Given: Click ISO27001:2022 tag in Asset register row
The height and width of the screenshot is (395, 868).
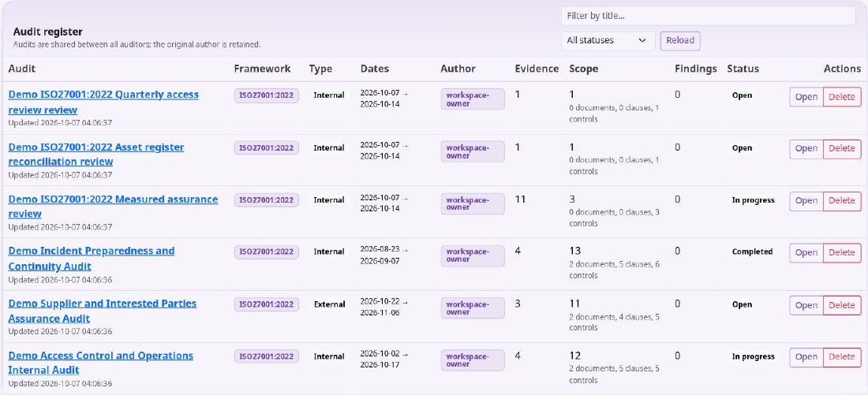Looking at the screenshot, I should click(x=266, y=147).
